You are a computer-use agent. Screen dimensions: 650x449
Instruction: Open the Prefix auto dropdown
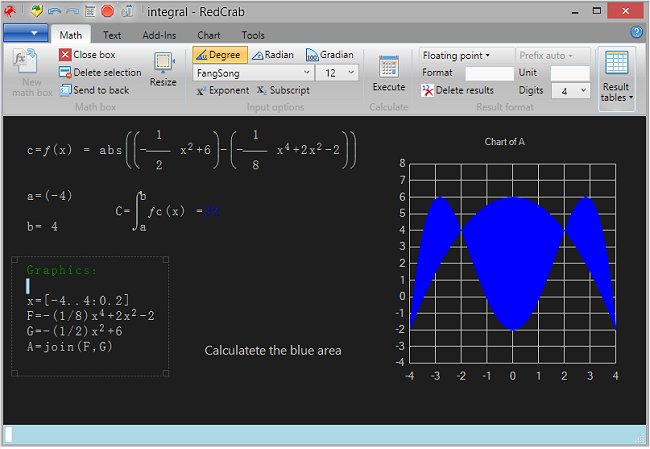point(546,56)
